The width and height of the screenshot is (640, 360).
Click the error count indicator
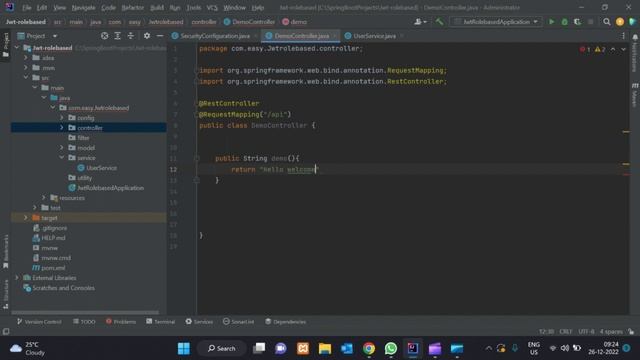585,49
